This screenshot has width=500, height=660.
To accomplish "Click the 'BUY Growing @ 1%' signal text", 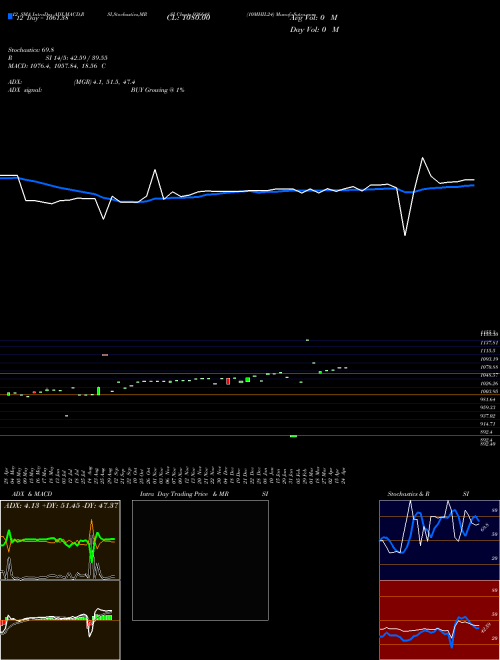I will pos(157,90).
